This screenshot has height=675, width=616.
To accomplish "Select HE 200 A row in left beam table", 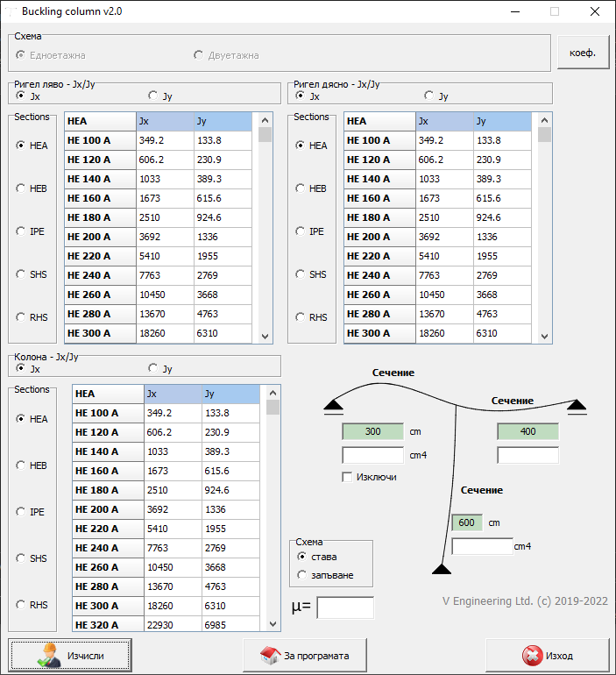I will click(x=100, y=237).
